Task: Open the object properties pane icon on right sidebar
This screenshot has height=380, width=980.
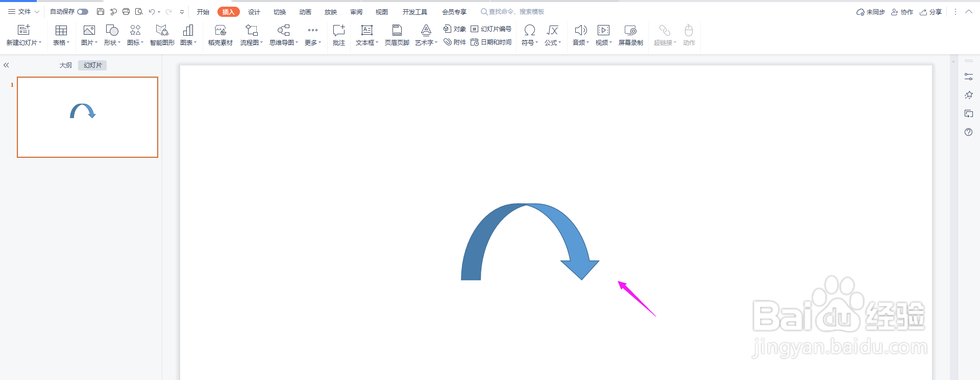Action: pyautogui.click(x=969, y=77)
